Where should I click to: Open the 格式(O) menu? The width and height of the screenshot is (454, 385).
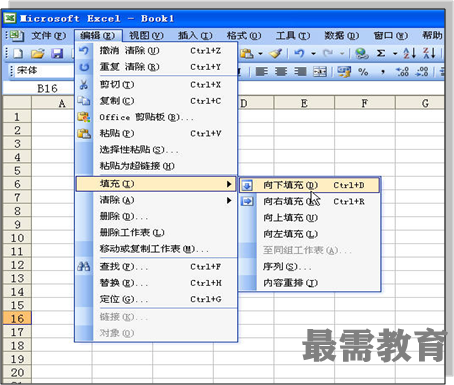pyautogui.click(x=244, y=35)
